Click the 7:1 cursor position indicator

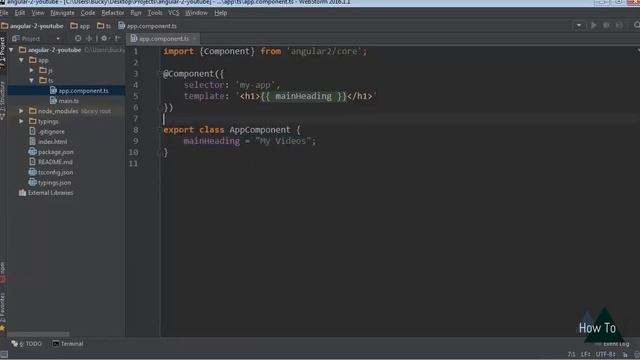coord(571,354)
